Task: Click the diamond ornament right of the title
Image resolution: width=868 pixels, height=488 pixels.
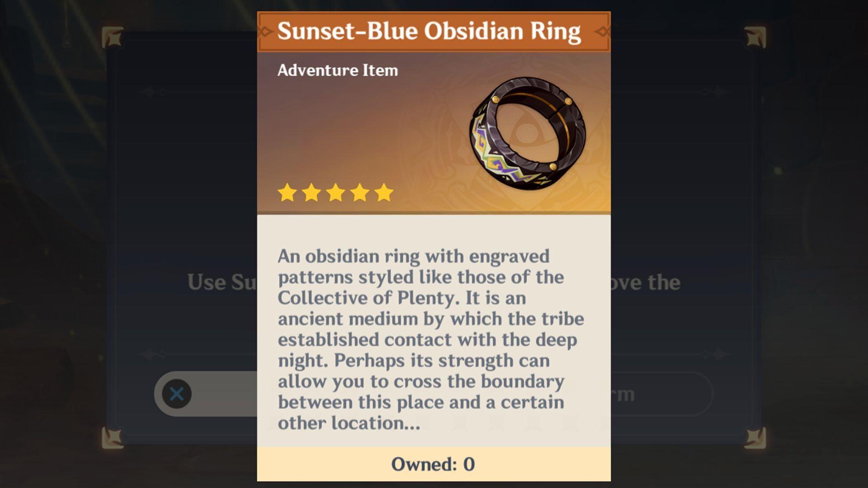Action: [x=602, y=32]
